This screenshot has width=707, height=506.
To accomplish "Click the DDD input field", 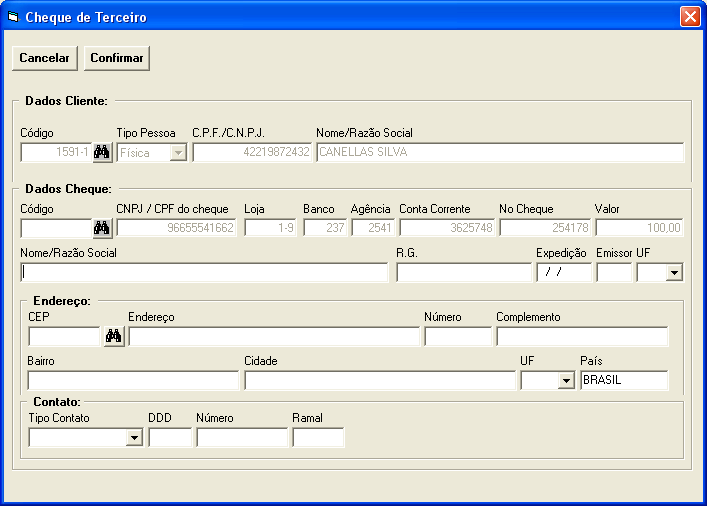I will (x=170, y=437).
